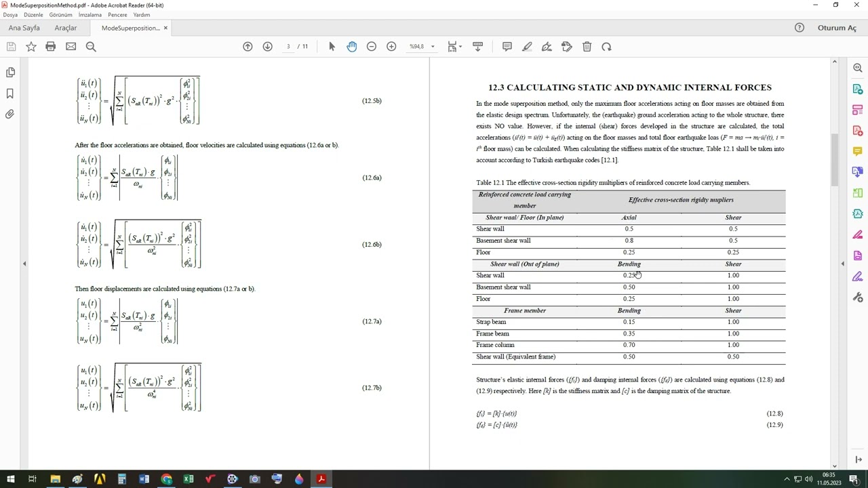The width and height of the screenshot is (868, 488).
Task: Open Create PDF red tool
Action: (x=857, y=130)
